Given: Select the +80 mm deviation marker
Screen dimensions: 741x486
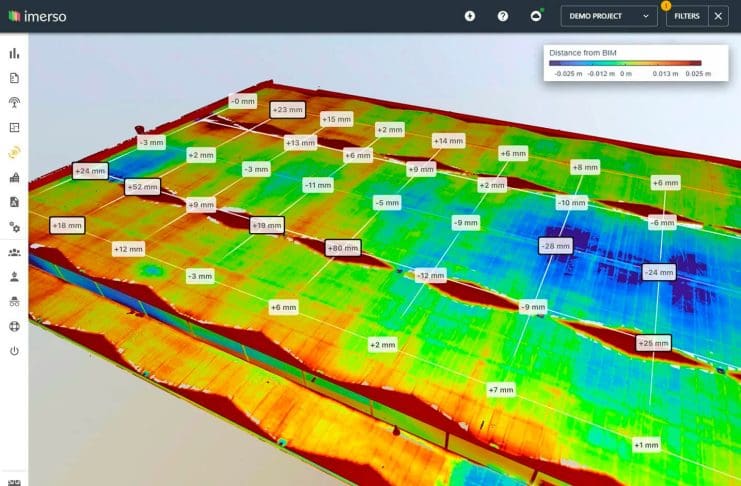Looking at the screenshot, I should [x=342, y=247].
